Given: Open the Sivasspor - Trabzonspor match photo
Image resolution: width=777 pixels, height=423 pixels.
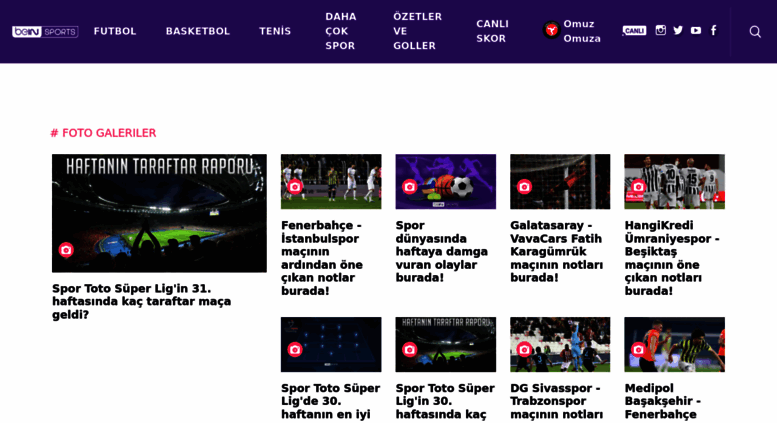Looking at the screenshot, I should click(x=560, y=344).
